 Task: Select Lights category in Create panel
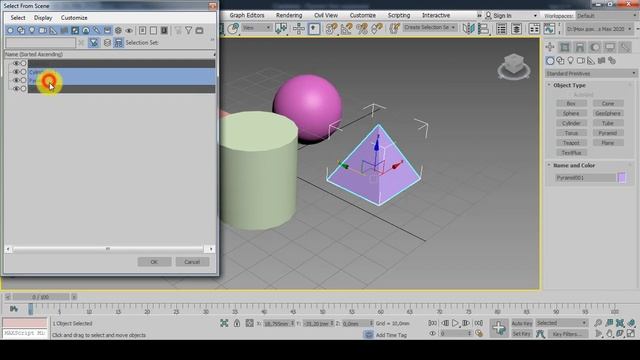point(571,61)
